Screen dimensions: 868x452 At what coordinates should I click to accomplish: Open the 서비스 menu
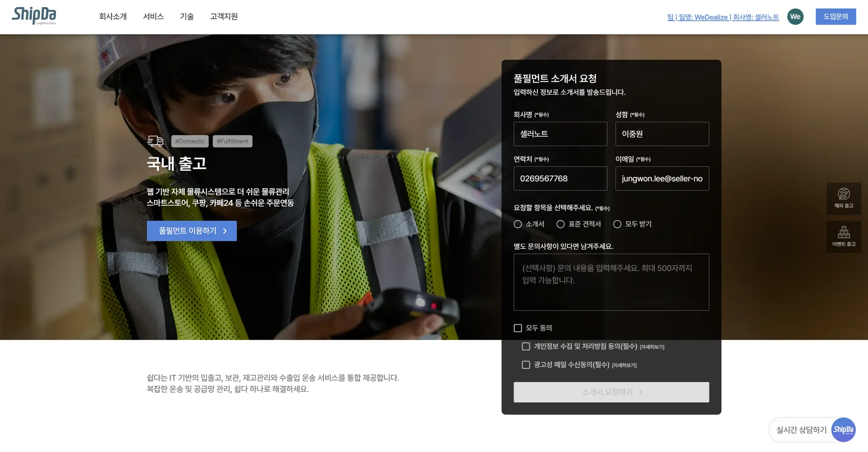(x=153, y=16)
